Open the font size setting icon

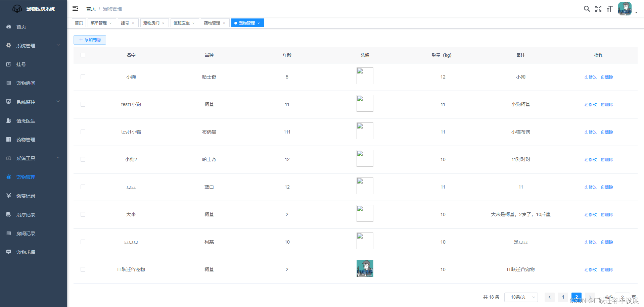click(x=609, y=9)
